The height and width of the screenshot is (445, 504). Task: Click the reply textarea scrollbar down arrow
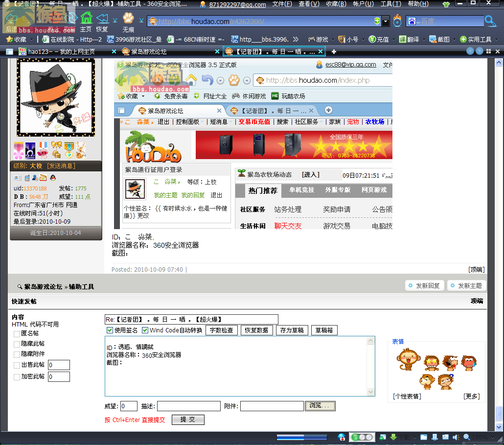pyautogui.click(x=370, y=392)
